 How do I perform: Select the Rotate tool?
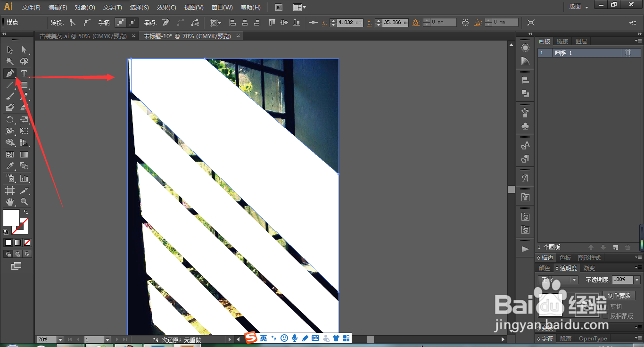pyautogui.click(x=10, y=120)
